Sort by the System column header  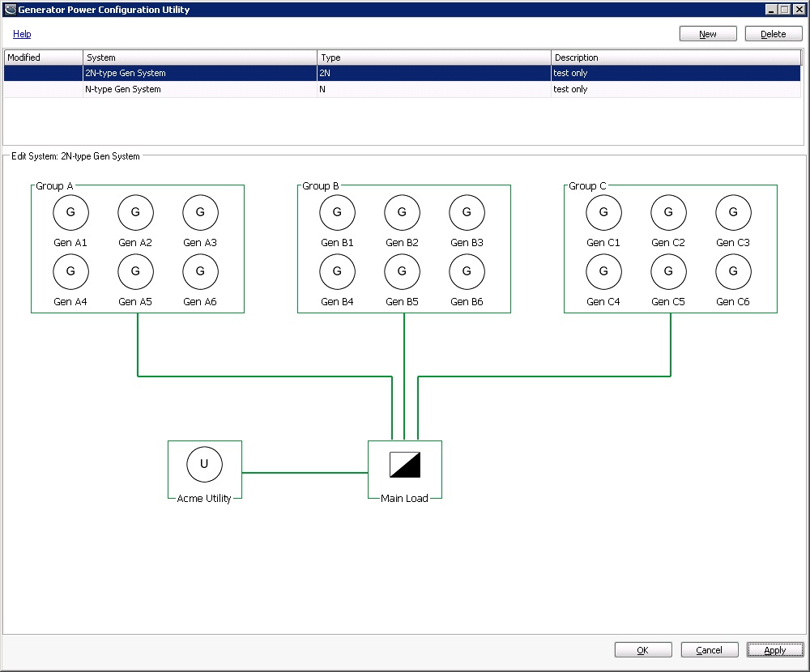click(x=199, y=57)
